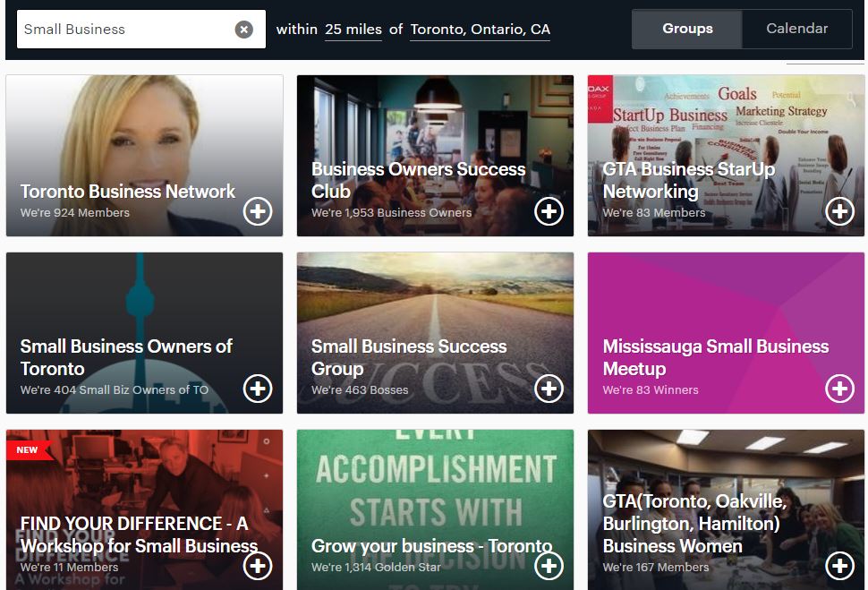Join GTA Business Women group plus icon

click(x=839, y=566)
